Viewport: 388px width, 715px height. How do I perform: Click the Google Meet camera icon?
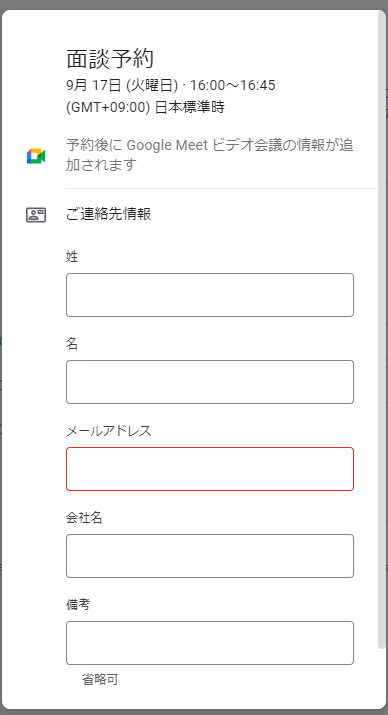[x=36, y=156]
